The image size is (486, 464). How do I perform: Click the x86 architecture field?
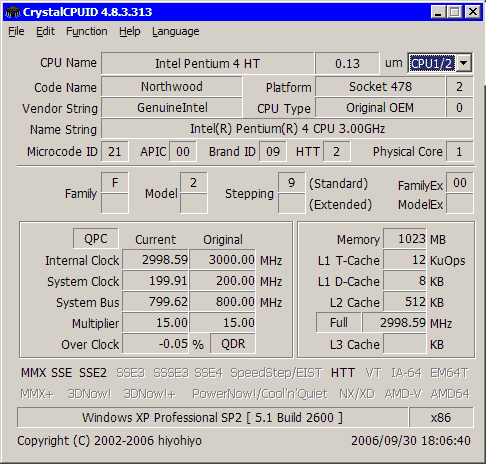point(441,417)
